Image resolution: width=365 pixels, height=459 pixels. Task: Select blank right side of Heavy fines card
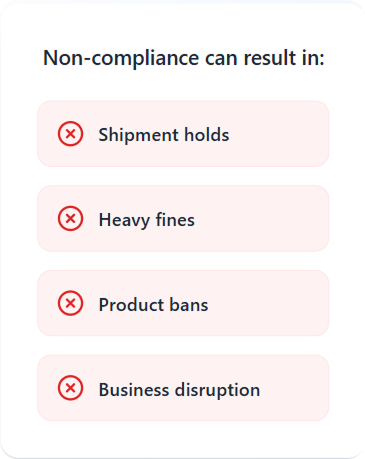click(267, 219)
